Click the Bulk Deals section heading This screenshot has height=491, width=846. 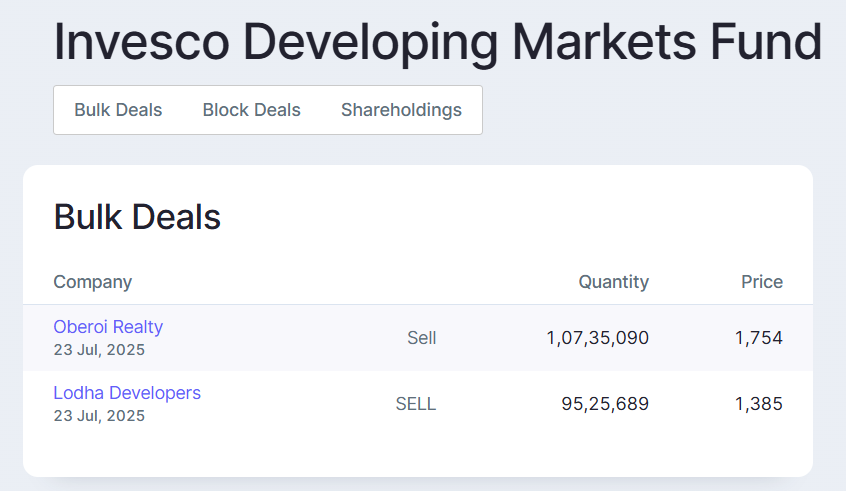click(x=137, y=217)
